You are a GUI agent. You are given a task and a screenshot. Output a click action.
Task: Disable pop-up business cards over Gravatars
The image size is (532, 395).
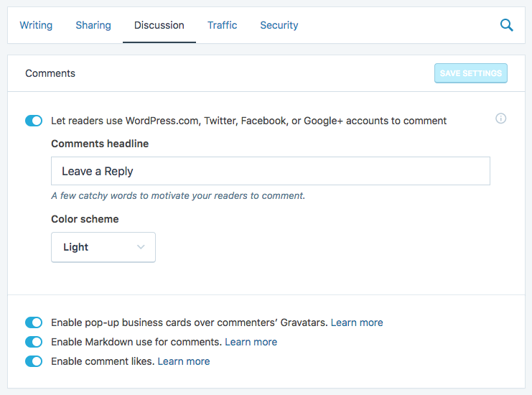[x=34, y=322]
